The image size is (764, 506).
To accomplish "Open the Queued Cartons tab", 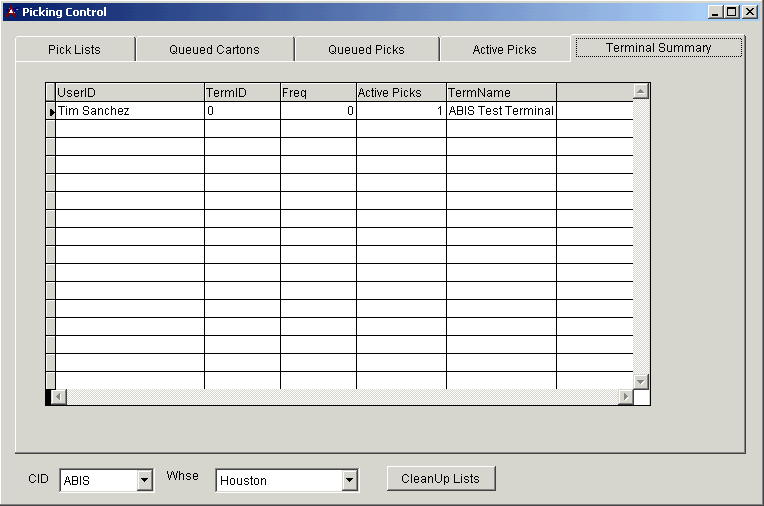I will tap(214, 50).
